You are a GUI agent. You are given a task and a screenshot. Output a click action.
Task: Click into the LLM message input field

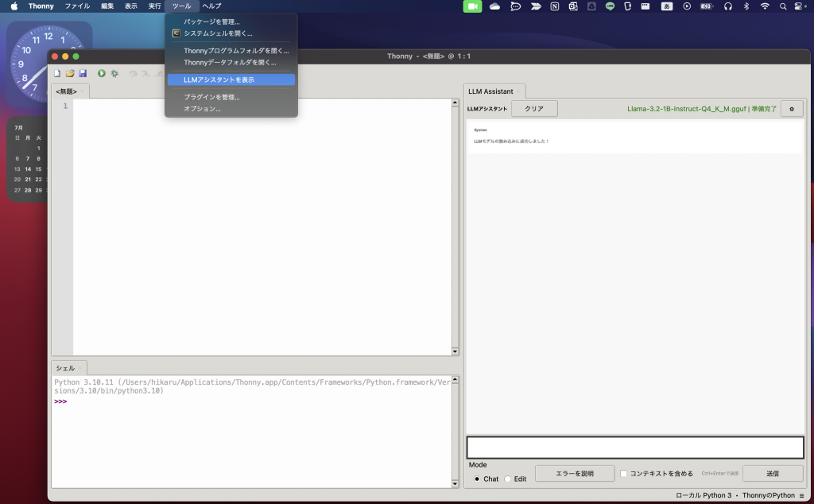[635, 448]
